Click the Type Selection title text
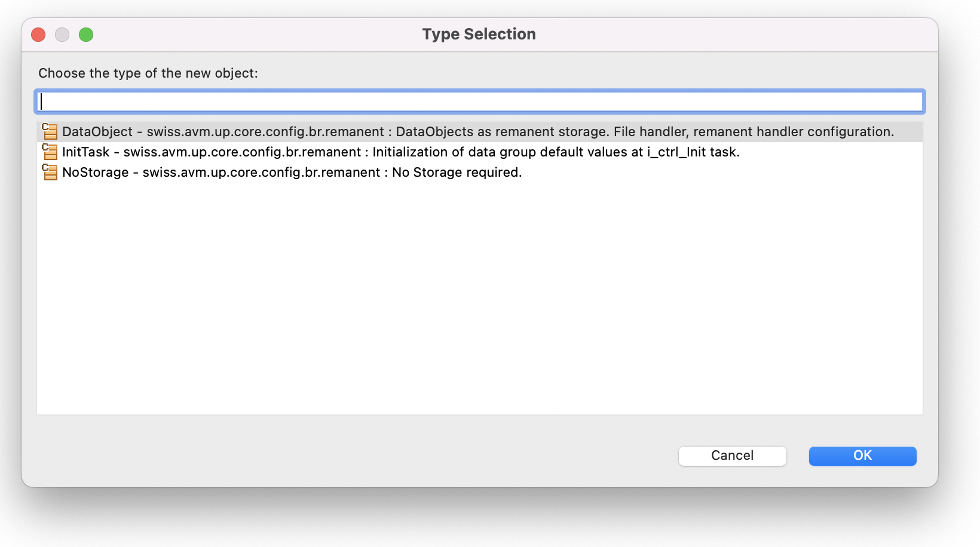The width and height of the screenshot is (980, 547). (x=479, y=34)
